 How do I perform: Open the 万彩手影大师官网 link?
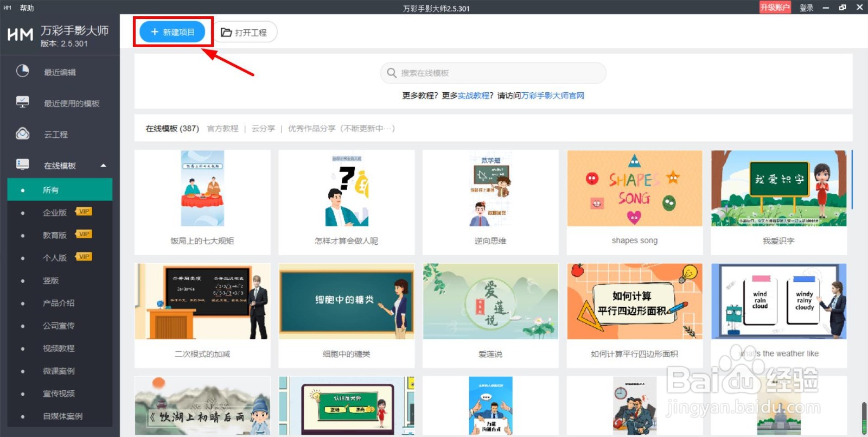[553, 96]
